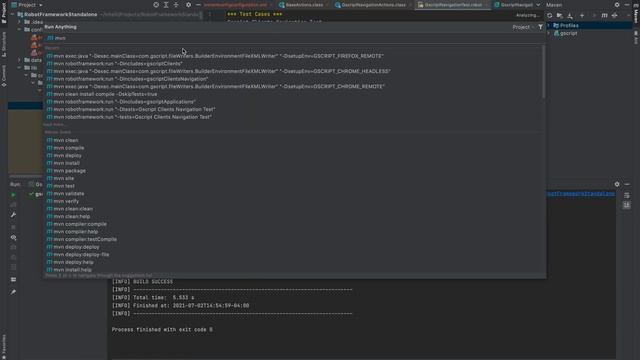This screenshot has height=360, width=640.
Task: Click Maven add project plus icon
Action: (582, 16)
